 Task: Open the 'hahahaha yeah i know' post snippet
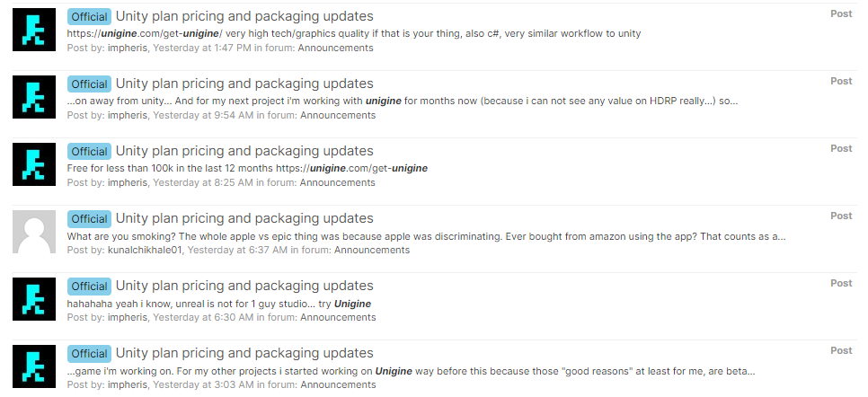click(218, 304)
